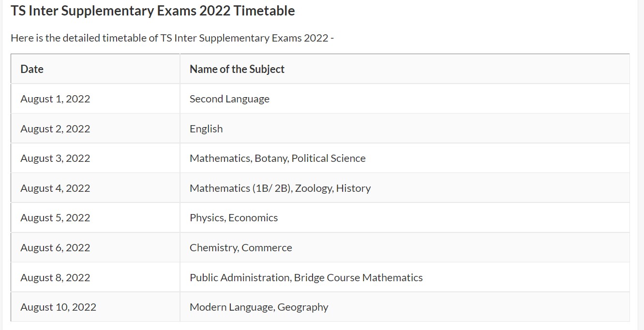Click Mathematics, Botany, Political Science cell
The height and width of the screenshot is (330, 644).
click(277, 158)
